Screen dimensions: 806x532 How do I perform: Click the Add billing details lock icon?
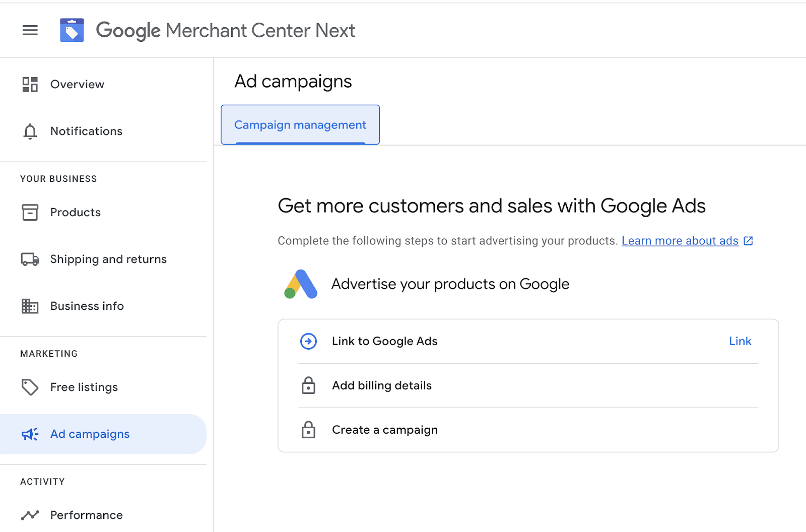pos(308,386)
